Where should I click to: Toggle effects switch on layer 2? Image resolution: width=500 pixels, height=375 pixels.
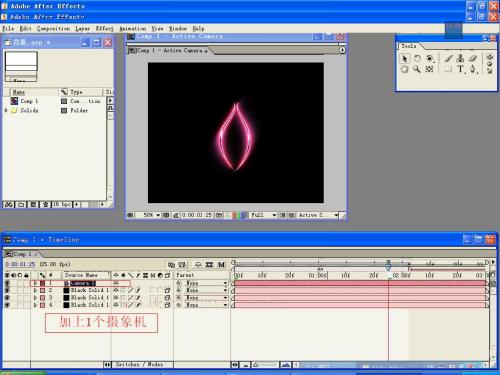[138, 291]
